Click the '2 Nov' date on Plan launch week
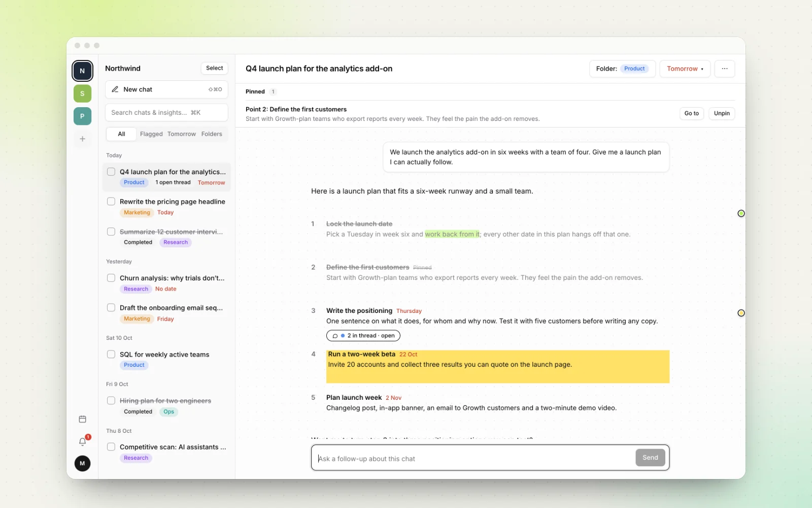 [x=393, y=398]
